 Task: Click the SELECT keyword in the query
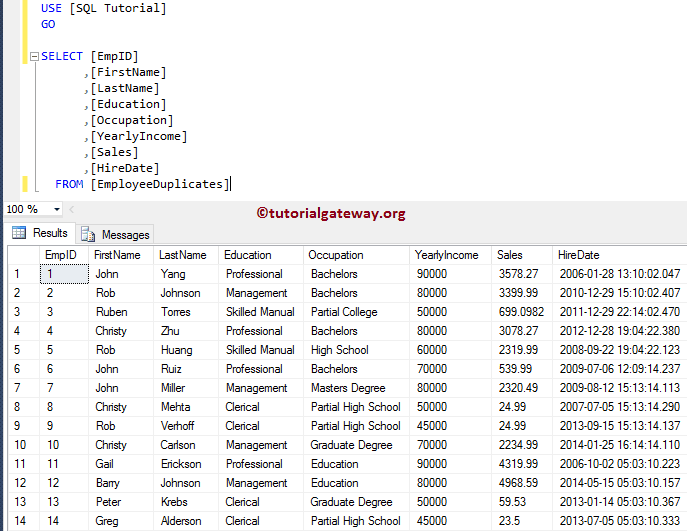coord(62,56)
